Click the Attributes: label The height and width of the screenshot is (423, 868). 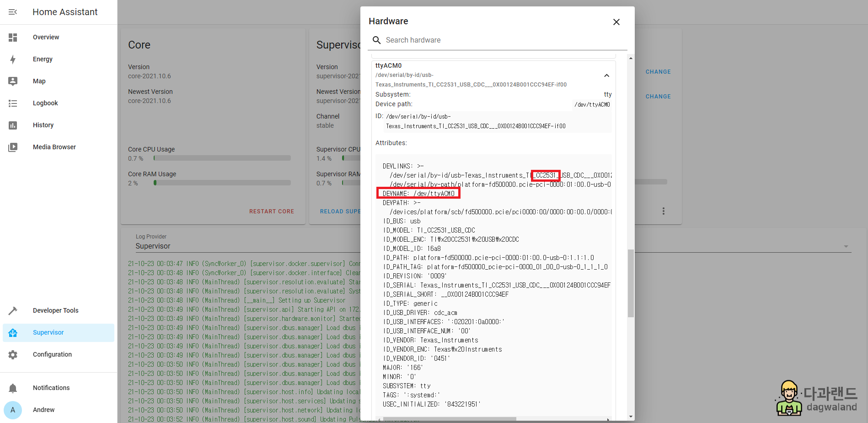pyautogui.click(x=391, y=143)
